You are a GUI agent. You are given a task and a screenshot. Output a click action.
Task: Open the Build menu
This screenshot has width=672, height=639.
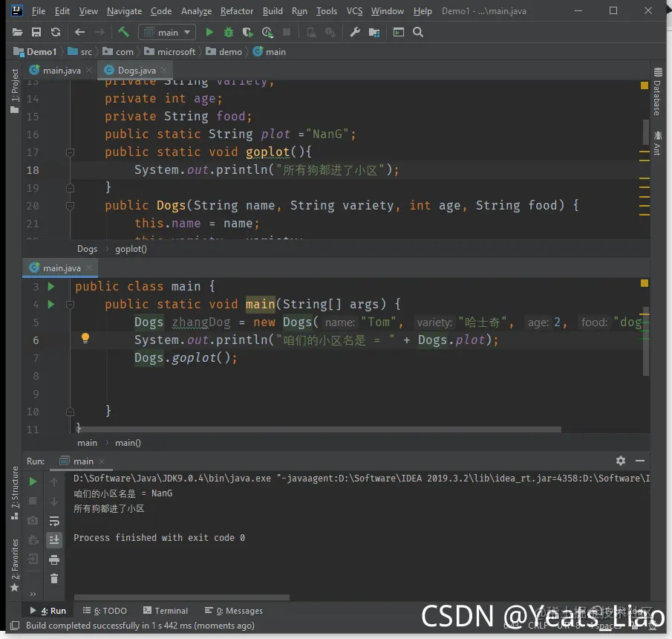point(273,10)
